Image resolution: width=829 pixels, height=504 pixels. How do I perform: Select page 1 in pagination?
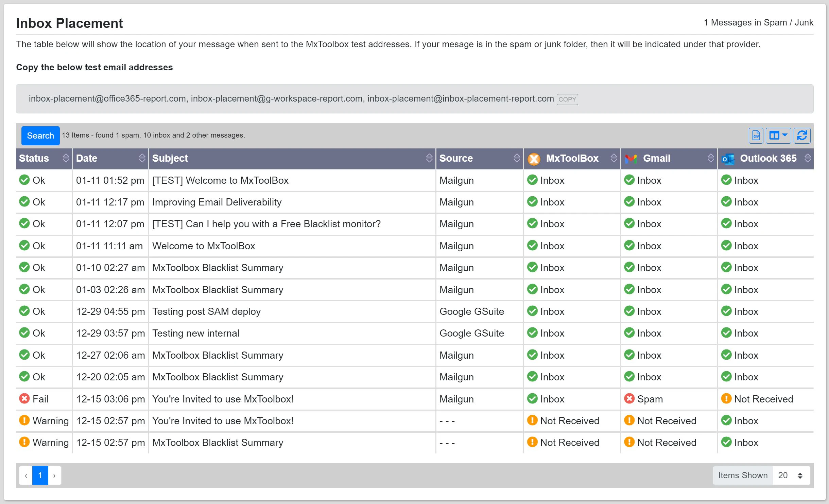click(40, 475)
